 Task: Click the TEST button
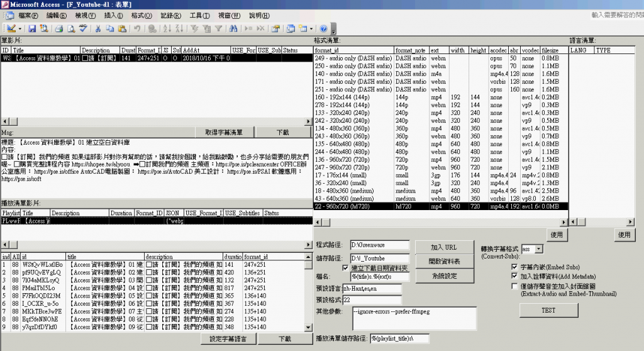tap(548, 310)
